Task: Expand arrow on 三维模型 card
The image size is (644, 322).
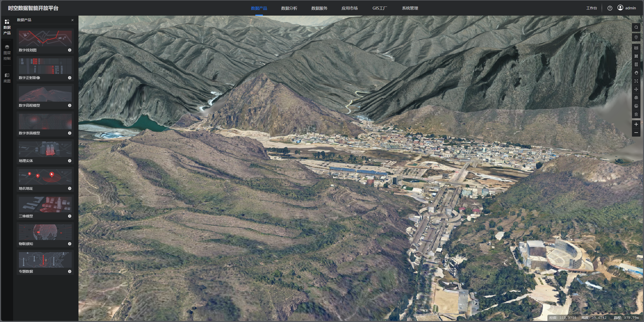Action: 70,216
